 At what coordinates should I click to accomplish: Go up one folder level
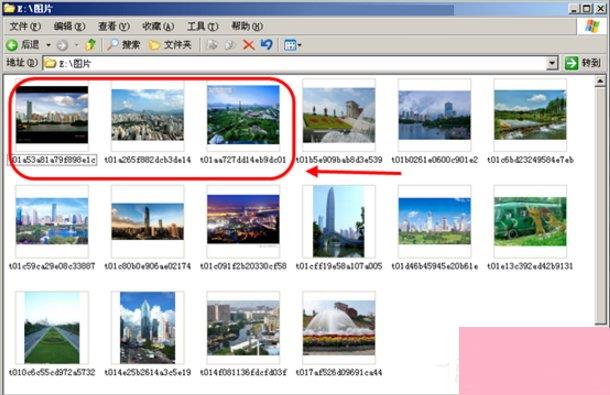coord(90,45)
